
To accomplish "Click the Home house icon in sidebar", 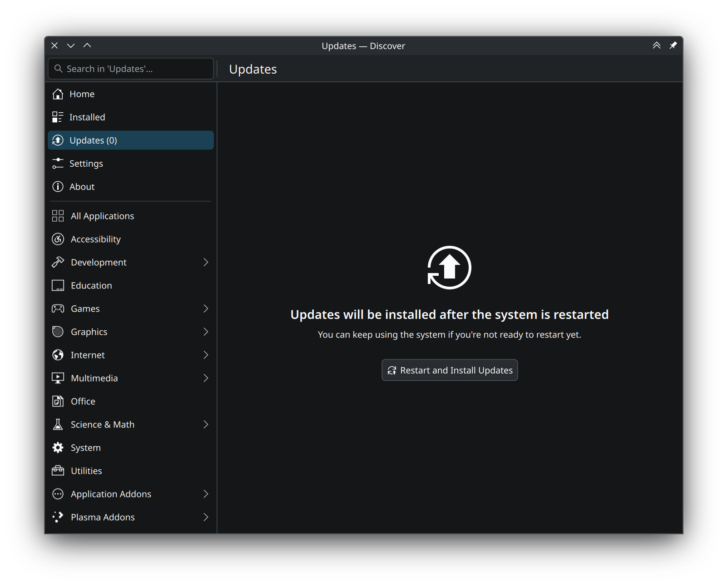I will [x=58, y=94].
